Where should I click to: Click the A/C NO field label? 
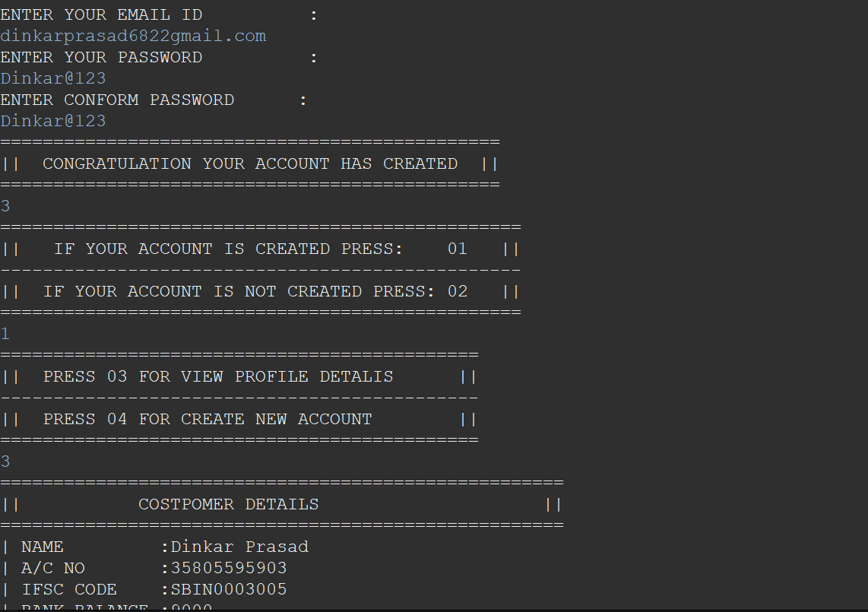[x=52, y=568]
